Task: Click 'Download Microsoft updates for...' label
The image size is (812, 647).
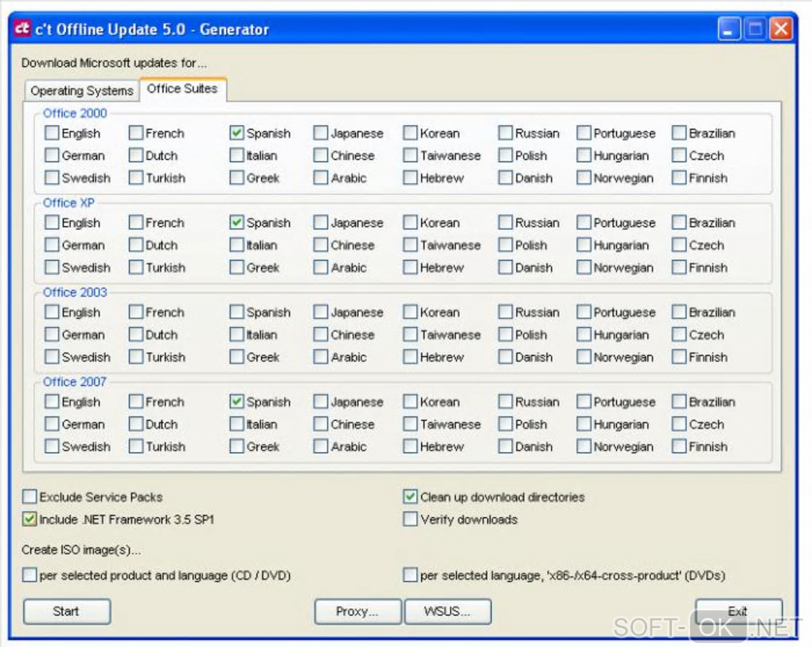Action: click(114, 63)
